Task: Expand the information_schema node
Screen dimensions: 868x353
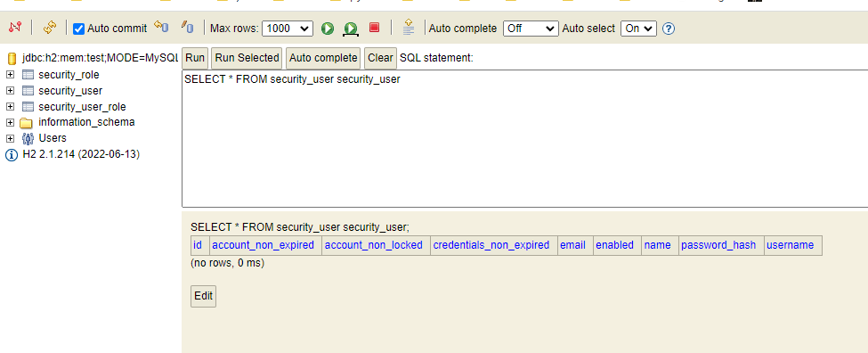Action: (10, 122)
